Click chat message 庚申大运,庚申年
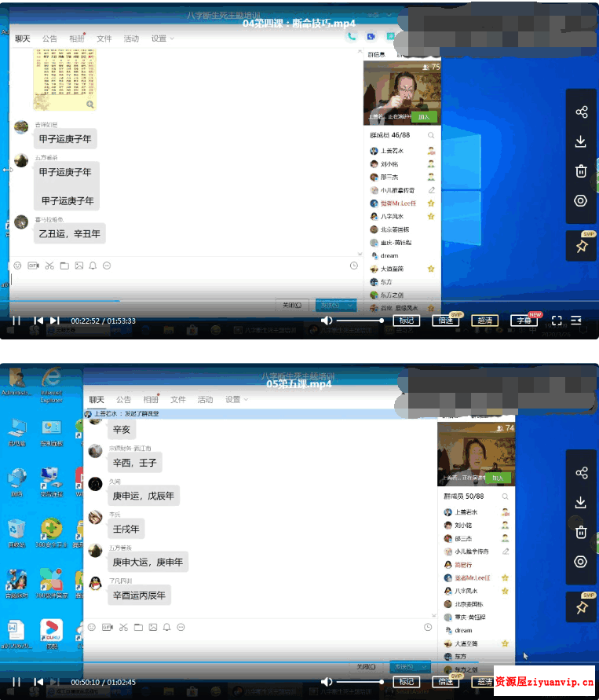The width and height of the screenshot is (599, 700). [148, 562]
